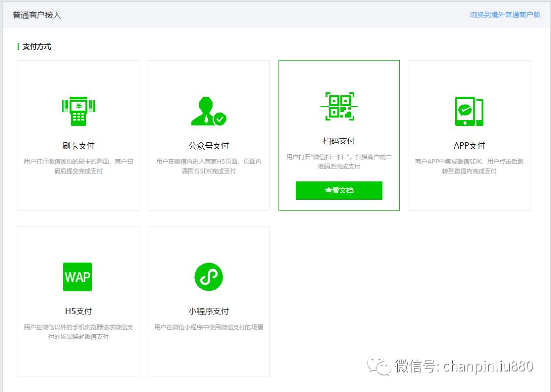Select the 公众号支付 title text
551x392 pixels.
(209, 145)
